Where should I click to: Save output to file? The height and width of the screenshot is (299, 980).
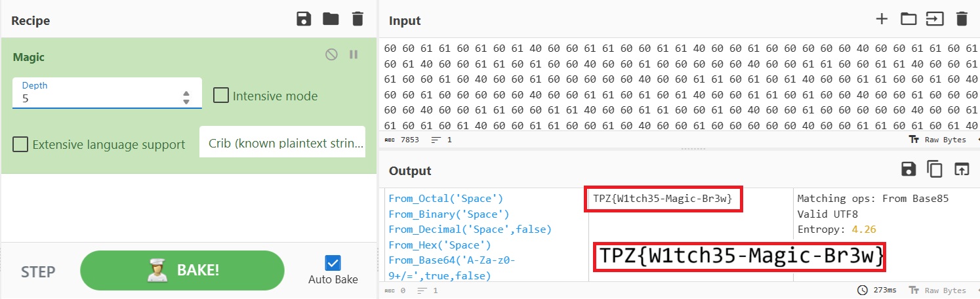point(909,169)
